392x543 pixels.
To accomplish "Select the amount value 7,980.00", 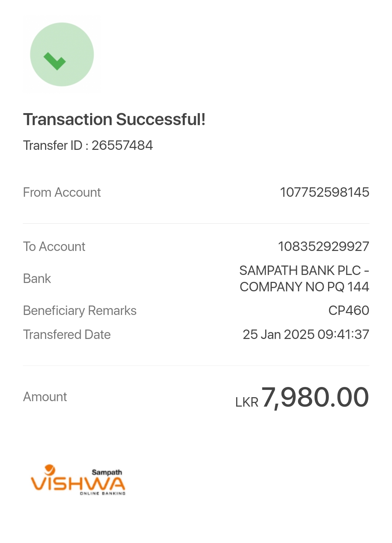I will [315, 397].
